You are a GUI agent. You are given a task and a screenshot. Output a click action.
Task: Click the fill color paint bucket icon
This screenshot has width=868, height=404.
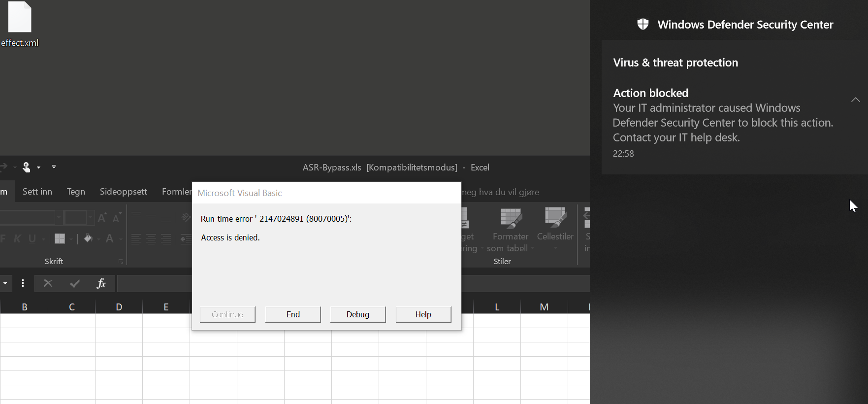point(88,239)
